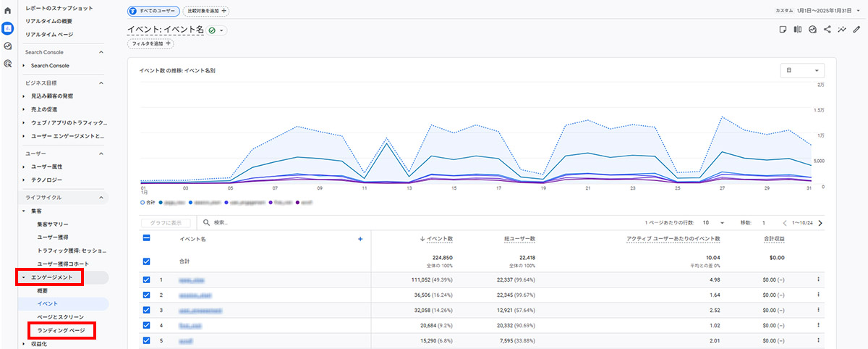Open the edit comparisons column icon

[798, 30]
